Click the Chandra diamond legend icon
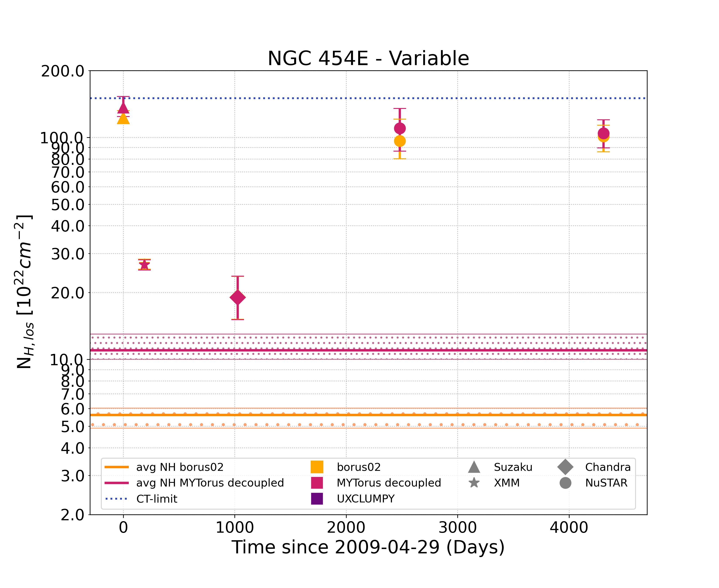This screenshot has width=719, height=588. [x=565, y=467]
